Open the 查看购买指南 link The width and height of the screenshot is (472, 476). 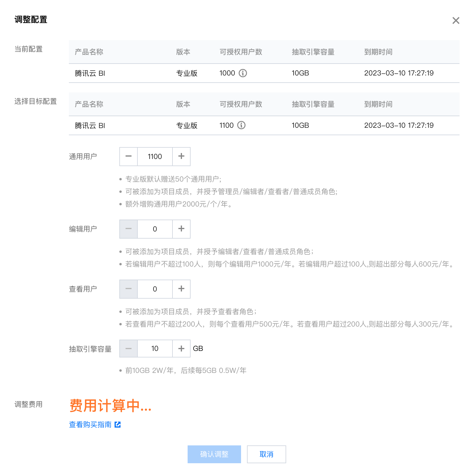click(90, 425)
